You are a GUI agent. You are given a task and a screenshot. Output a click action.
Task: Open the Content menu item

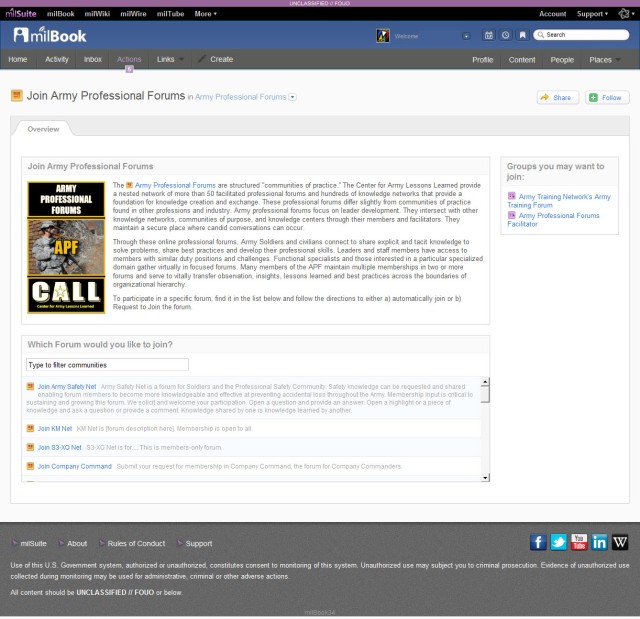click(x=522, y=60)
